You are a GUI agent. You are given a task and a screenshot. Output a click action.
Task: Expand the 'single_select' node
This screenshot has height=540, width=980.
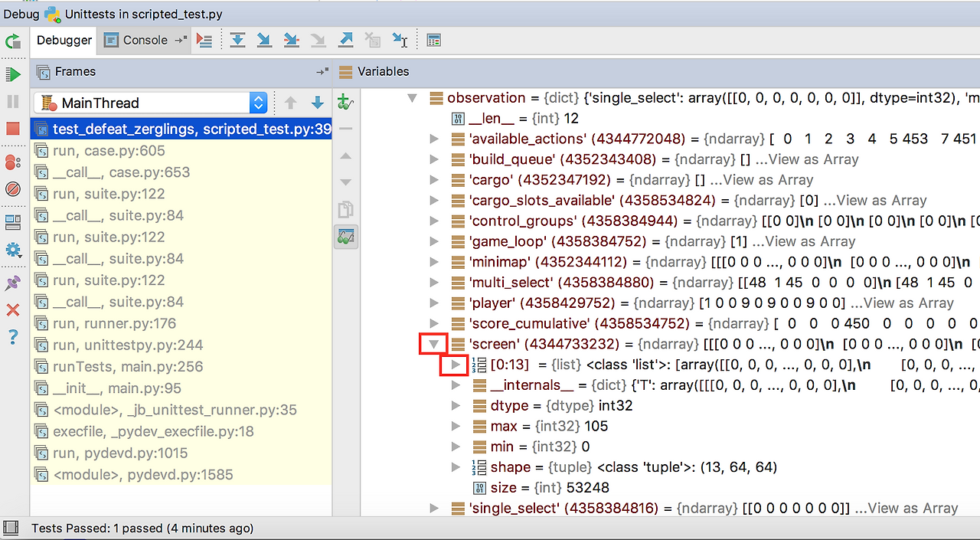[434, 509]
